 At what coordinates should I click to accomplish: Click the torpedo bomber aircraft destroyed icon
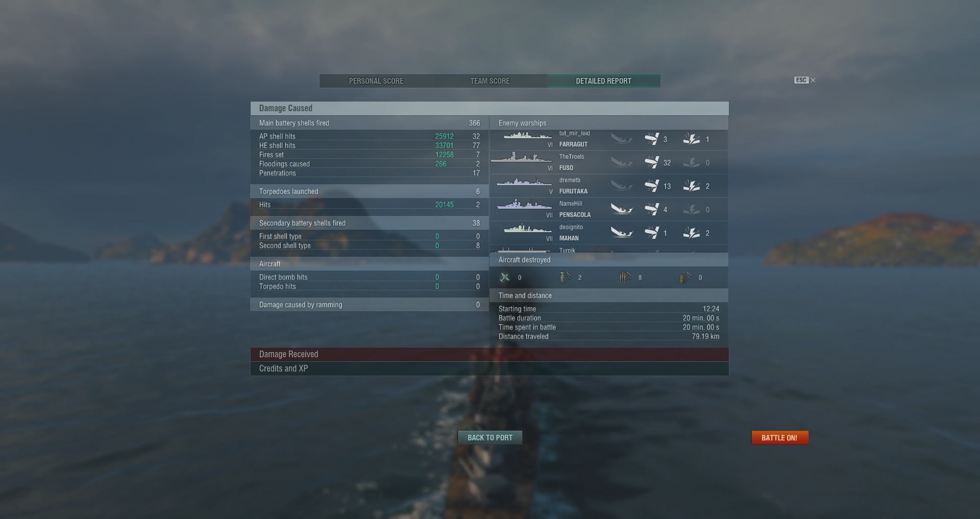625,277
